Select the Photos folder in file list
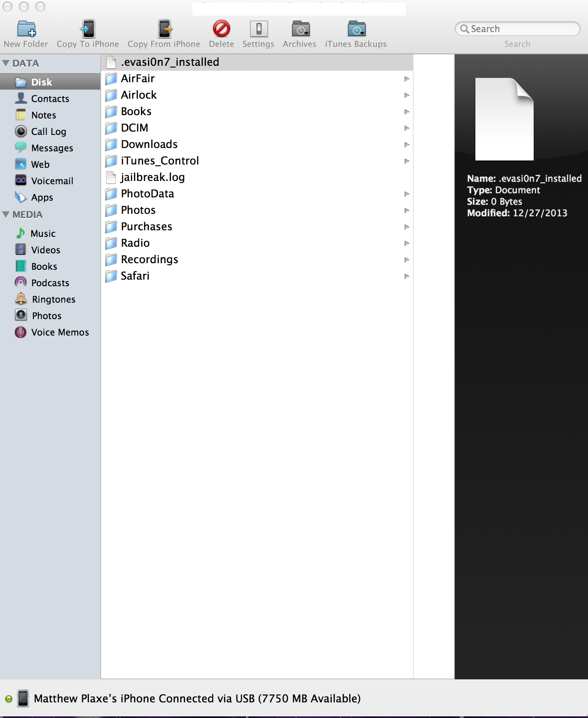588x718 pixels. click(257, 210)
